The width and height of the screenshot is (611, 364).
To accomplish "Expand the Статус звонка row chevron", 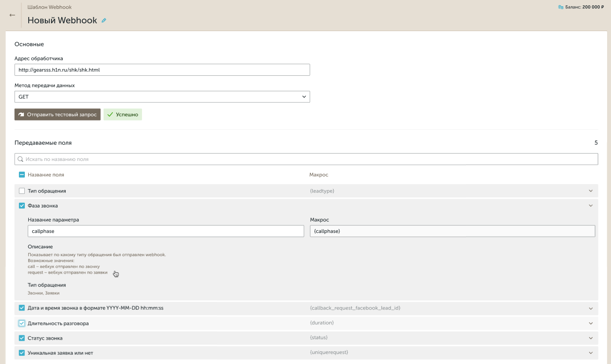I will tap(591, 338).
